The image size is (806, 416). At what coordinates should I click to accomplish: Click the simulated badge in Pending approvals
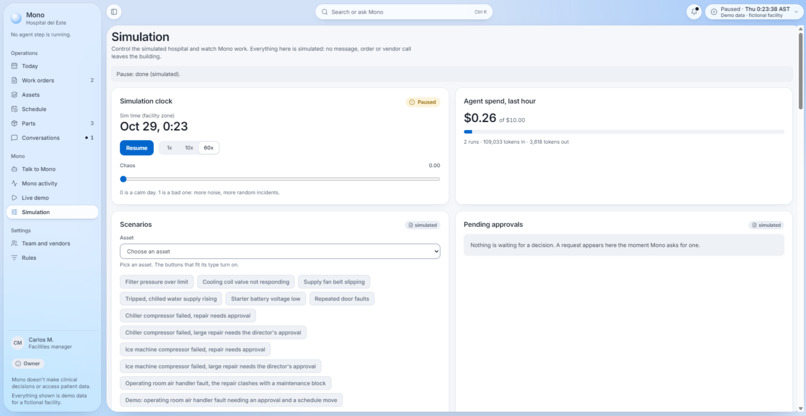[x=766, y=225]
